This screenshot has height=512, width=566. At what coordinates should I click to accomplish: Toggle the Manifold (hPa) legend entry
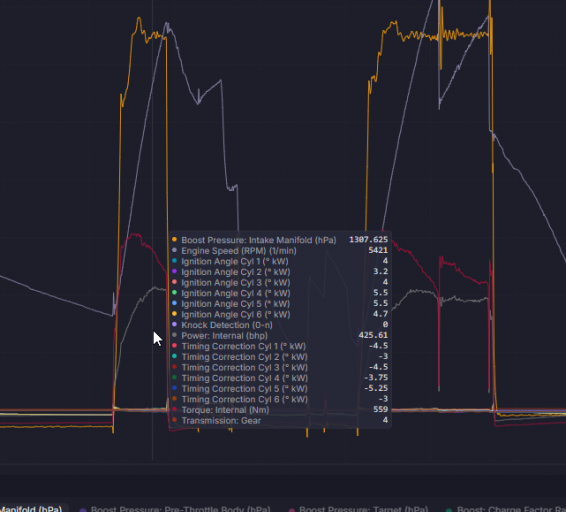(32, 509)
